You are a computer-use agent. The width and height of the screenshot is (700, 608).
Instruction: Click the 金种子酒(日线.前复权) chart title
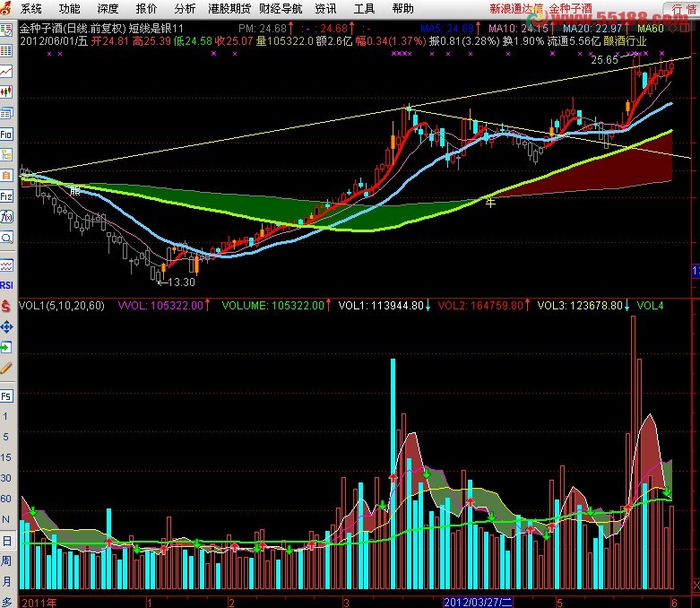(x=73, y=29)
